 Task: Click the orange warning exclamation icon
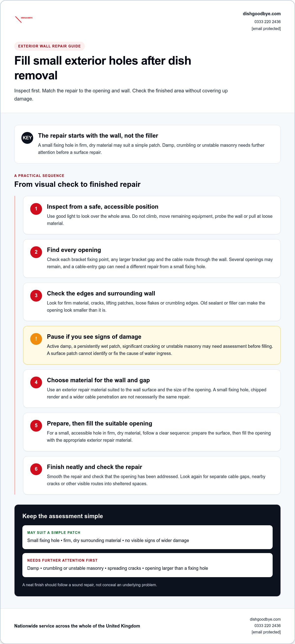tap(36, 339)
